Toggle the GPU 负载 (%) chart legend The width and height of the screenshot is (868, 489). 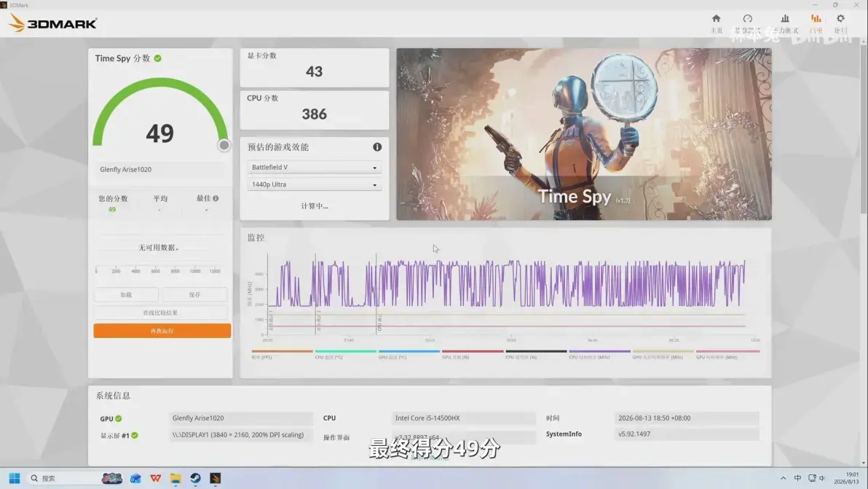coord(472,354)
